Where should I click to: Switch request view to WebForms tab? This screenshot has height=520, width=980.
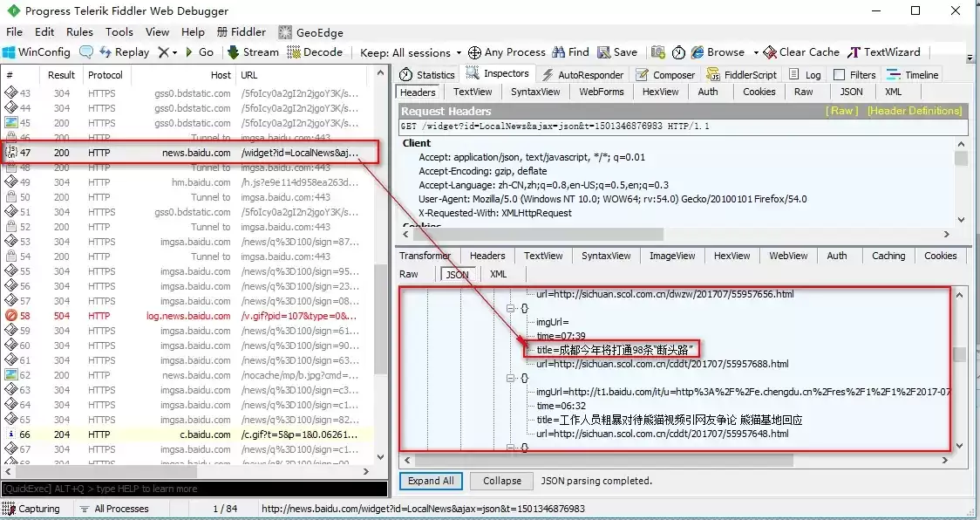pyautogui.click(x=602, y=92)
